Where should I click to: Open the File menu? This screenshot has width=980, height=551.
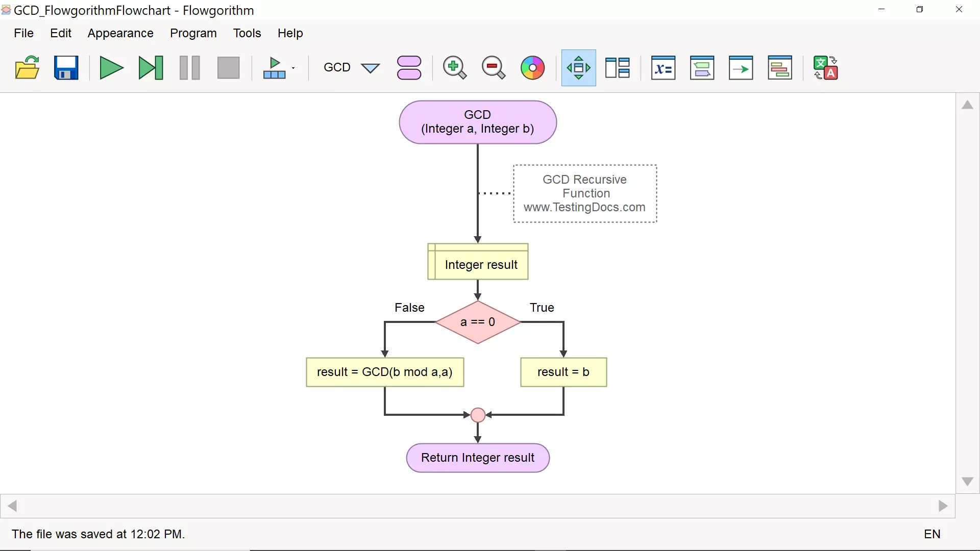[x=24, y=33]
